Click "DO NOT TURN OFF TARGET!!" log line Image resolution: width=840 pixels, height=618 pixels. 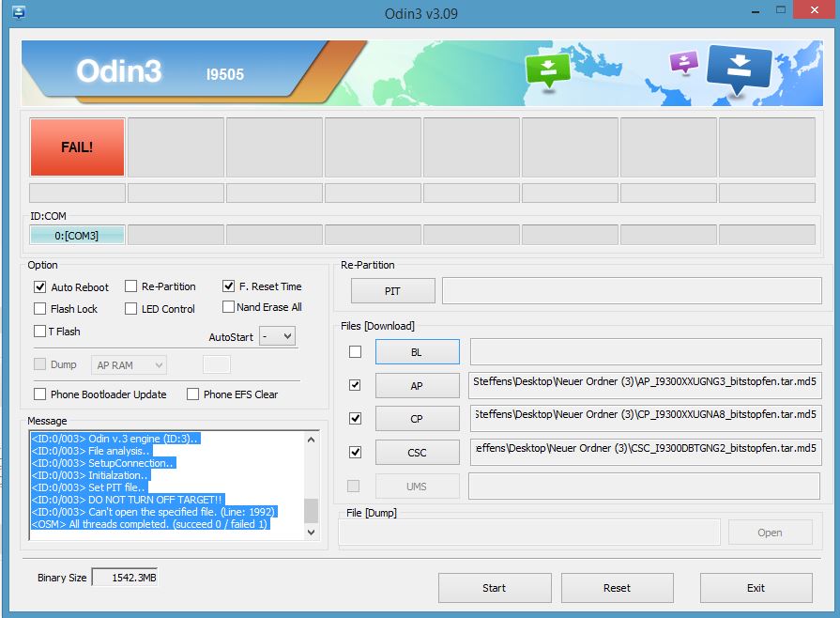click(x=128, y=500)
